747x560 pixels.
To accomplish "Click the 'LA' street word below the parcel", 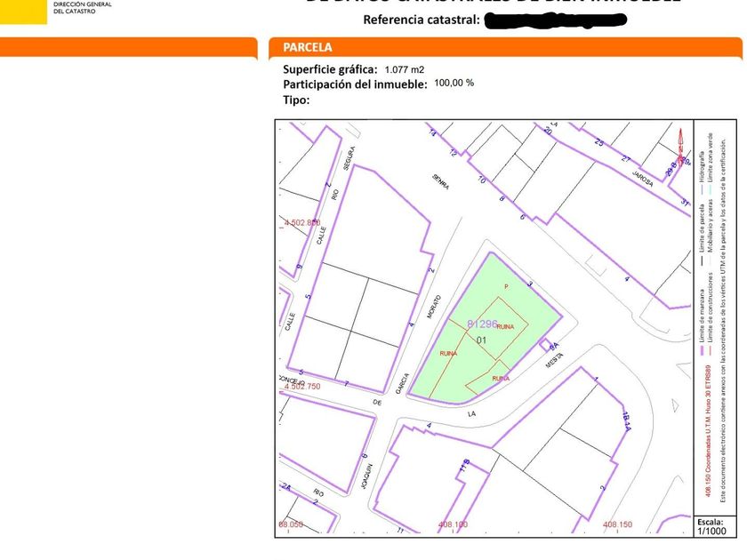I will pos(471,414).
